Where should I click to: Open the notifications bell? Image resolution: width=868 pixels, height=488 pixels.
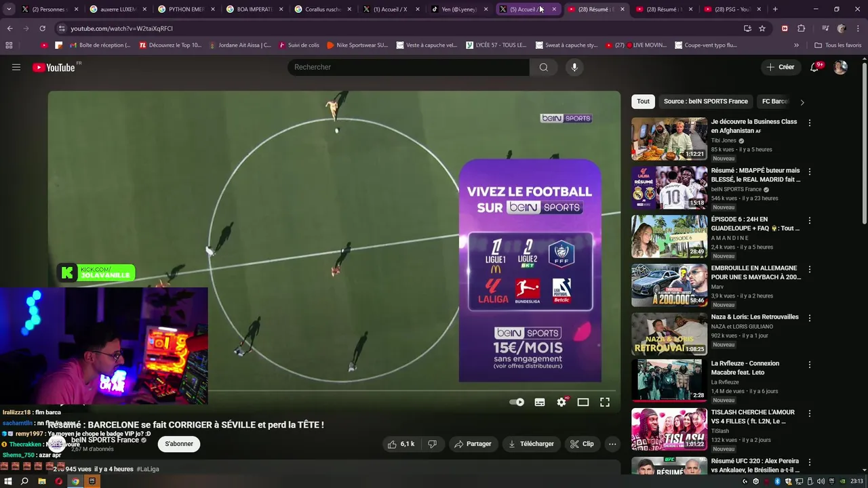pos(814,67)
